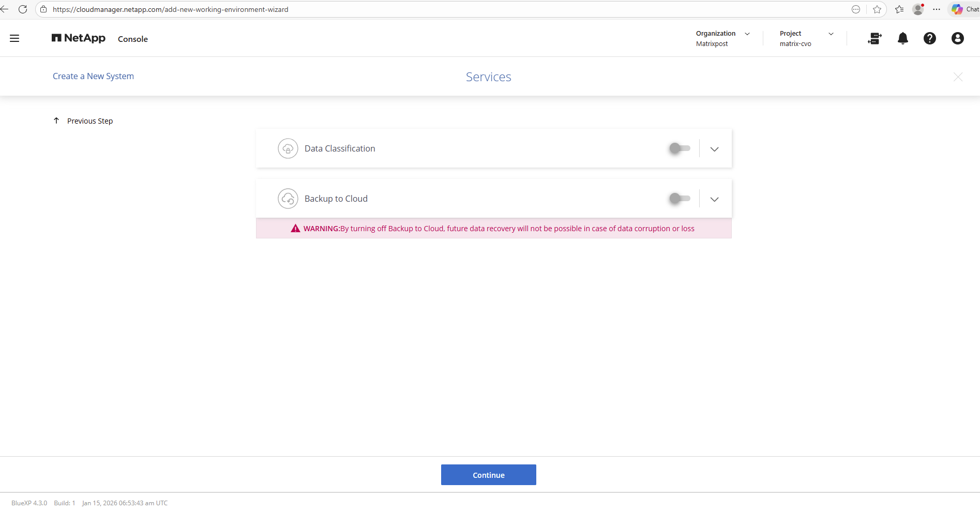This screenshot has height=512, width=980.
Task: Click the build timestamp in footer
Action: (125, 503)
